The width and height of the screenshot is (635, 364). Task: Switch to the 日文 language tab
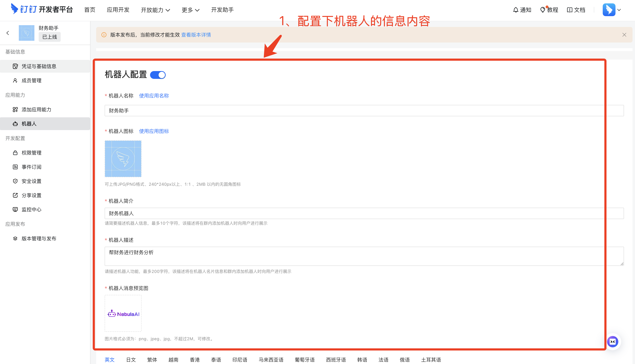pos(131,360)
